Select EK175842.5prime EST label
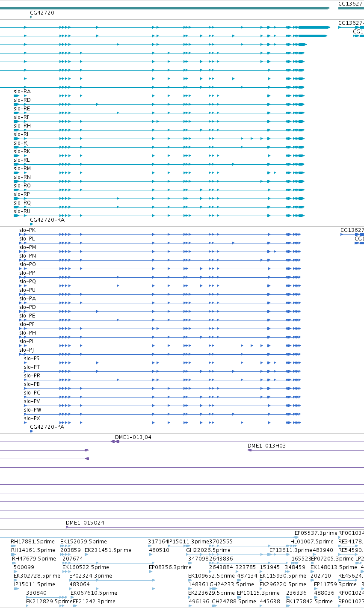This screenshot has height=608, width=364. pyautogui.click(x=309, y=602)
